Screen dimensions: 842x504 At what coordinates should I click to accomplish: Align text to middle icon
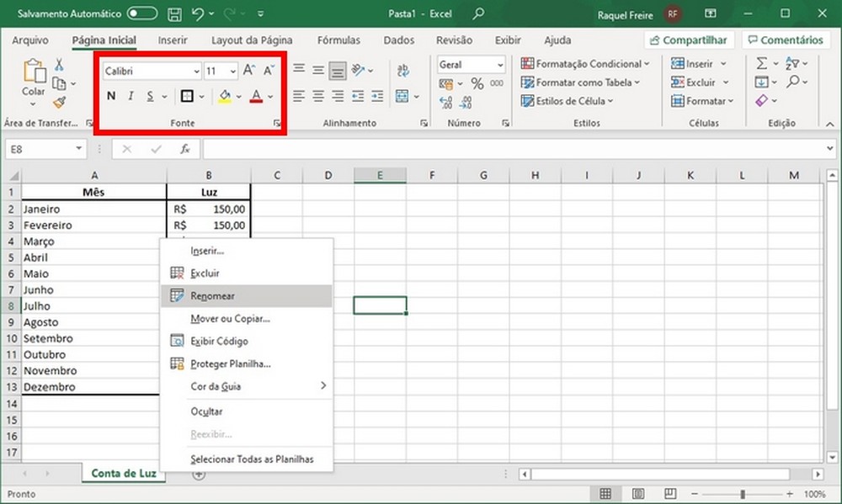pyautogui.click(x=318, y=71)
